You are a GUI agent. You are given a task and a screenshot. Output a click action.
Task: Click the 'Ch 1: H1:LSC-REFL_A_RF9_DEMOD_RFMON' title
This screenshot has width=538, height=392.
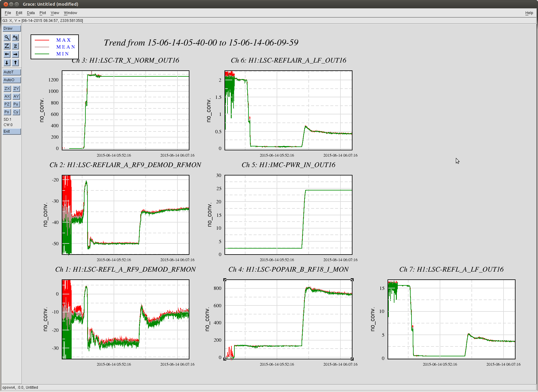point(125,270)
